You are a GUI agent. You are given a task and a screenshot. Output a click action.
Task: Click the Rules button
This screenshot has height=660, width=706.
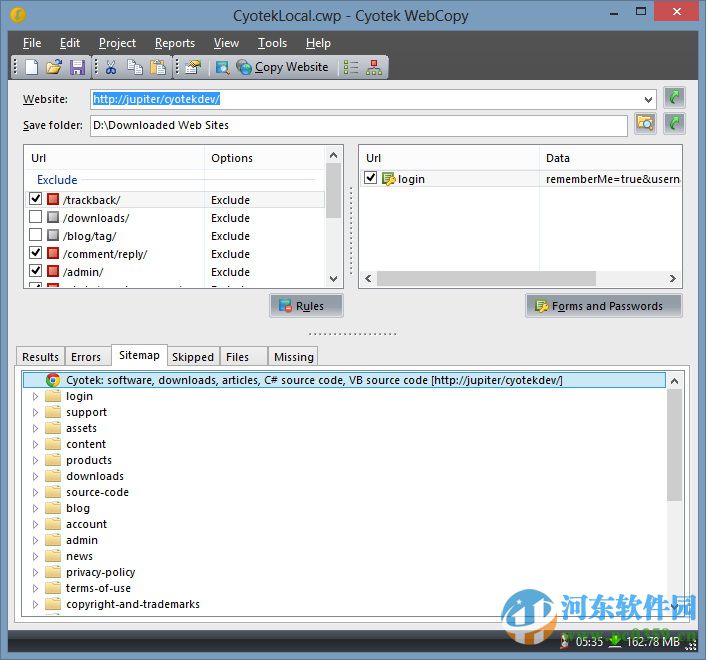click(x=308, y=306)
